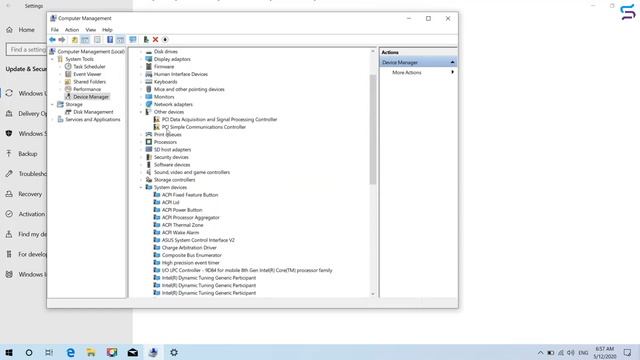
Task: Select ACPI Thermal Zone device
Action: (182, 225)
